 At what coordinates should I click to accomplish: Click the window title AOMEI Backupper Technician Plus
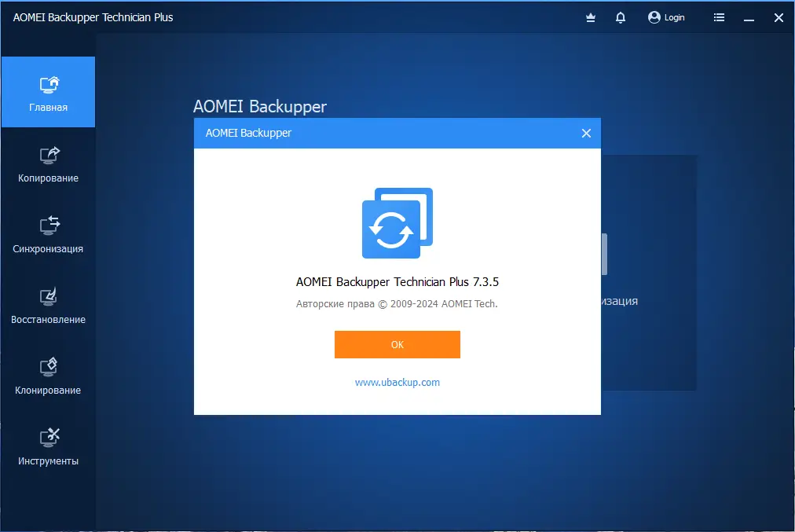click(93, 17)
